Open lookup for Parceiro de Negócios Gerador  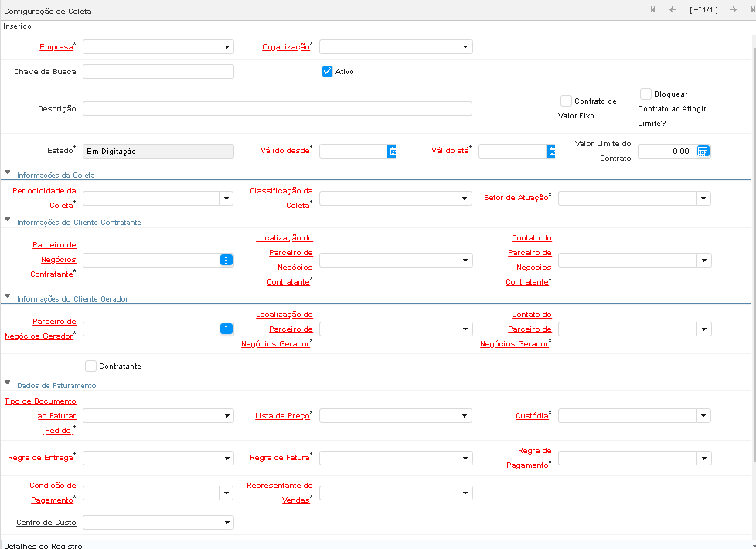click(226, 329)
